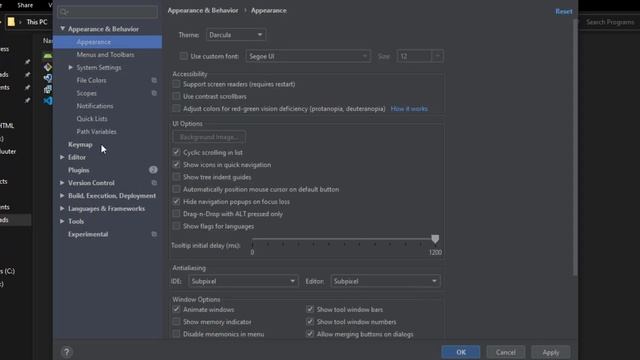The width and height of the screenshot is (640, 360).
Task: Open Notifications settings
Action: tap(95, 106)
